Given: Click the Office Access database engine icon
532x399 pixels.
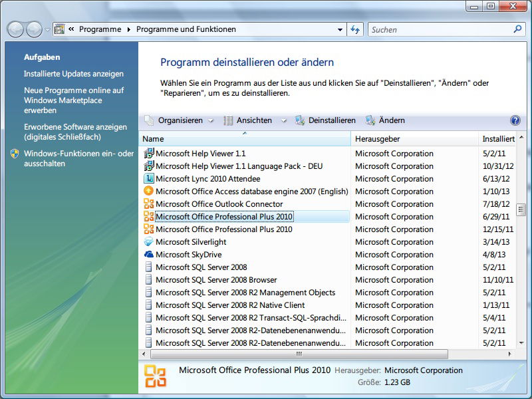Looking at the screenshot, I should tap(148, 191).
